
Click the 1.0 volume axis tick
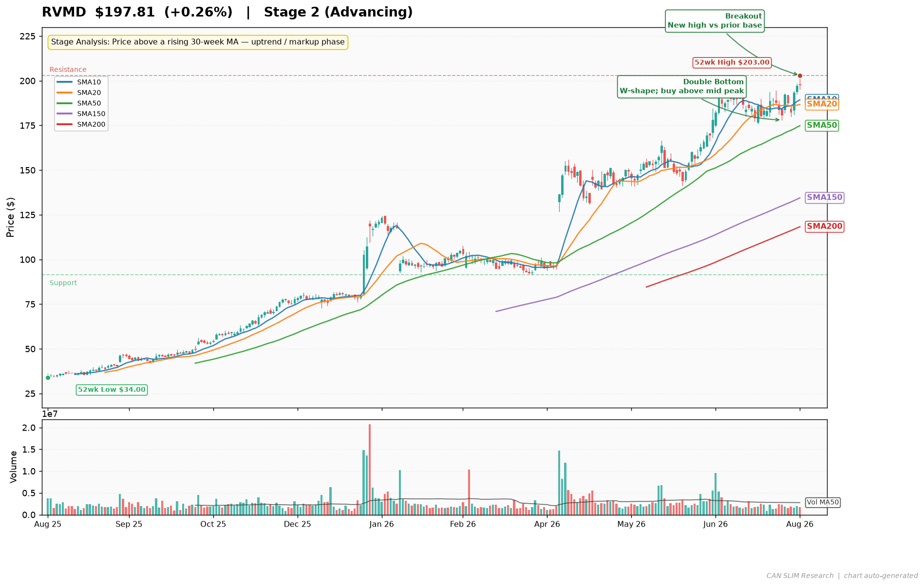click(28, 472)
